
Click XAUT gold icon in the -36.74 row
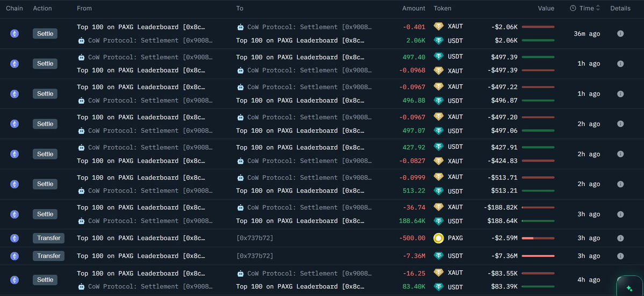[x=439, y=207]
